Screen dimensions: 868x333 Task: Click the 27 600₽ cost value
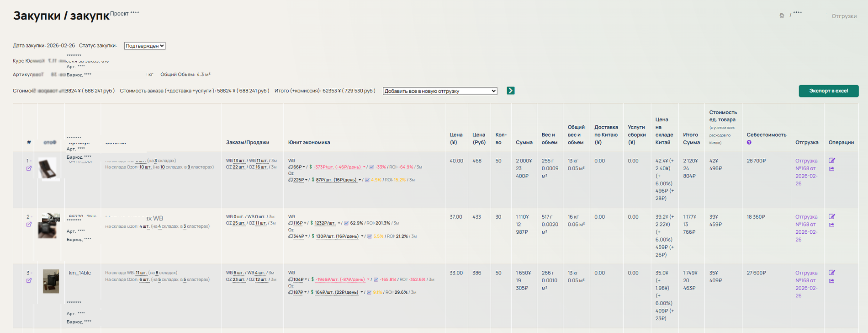tap(756, 273)
